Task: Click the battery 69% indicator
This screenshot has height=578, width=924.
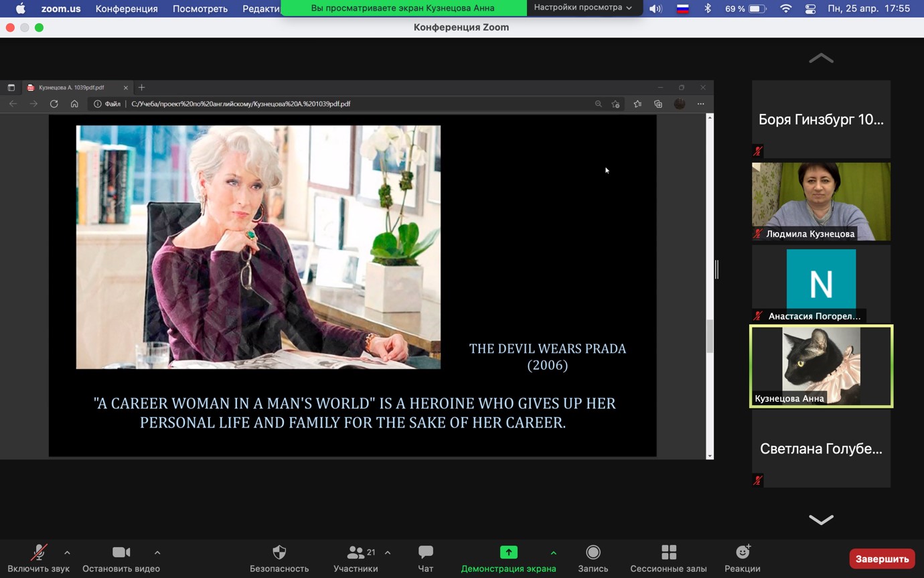Action: [745, 9]
